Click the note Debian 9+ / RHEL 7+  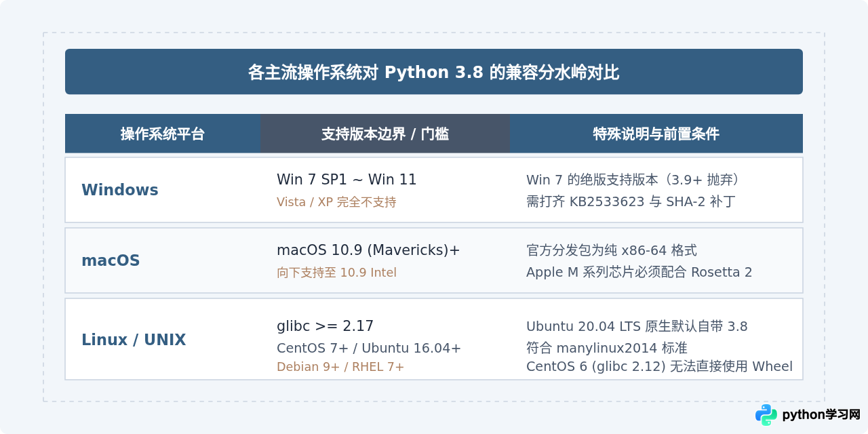coord(340,367)
